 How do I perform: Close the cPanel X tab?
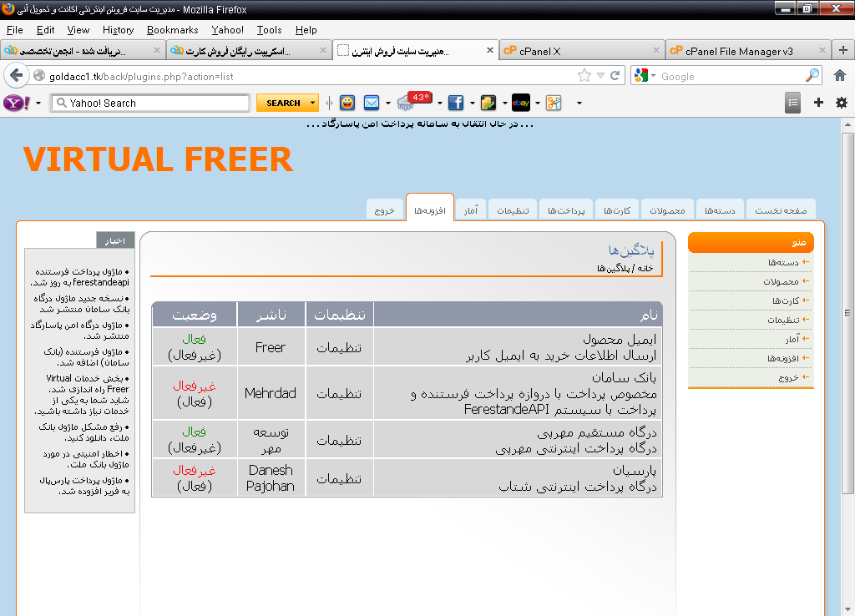pyautogui.click(x=656, y=50)
